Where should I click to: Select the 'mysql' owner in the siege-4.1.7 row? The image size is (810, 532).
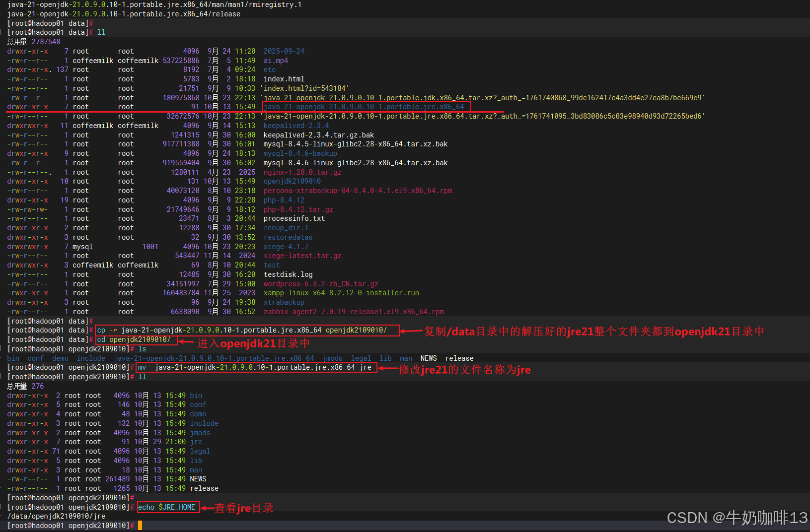(x=82, y=247)
